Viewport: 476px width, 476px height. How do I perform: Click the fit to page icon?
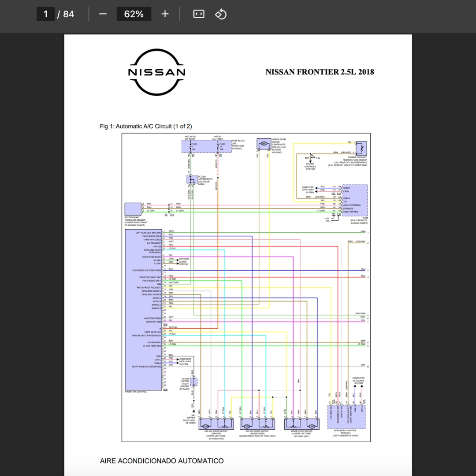(x=199, y=14)
